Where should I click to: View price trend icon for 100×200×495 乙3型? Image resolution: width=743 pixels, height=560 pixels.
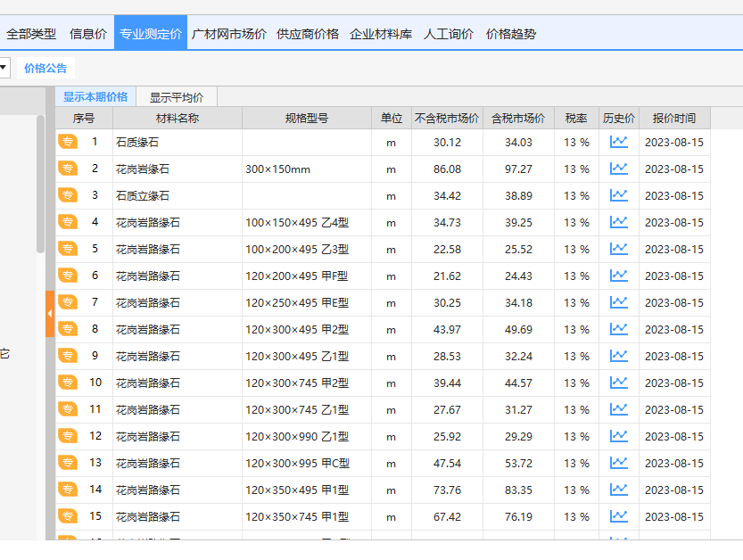(618, 249)
